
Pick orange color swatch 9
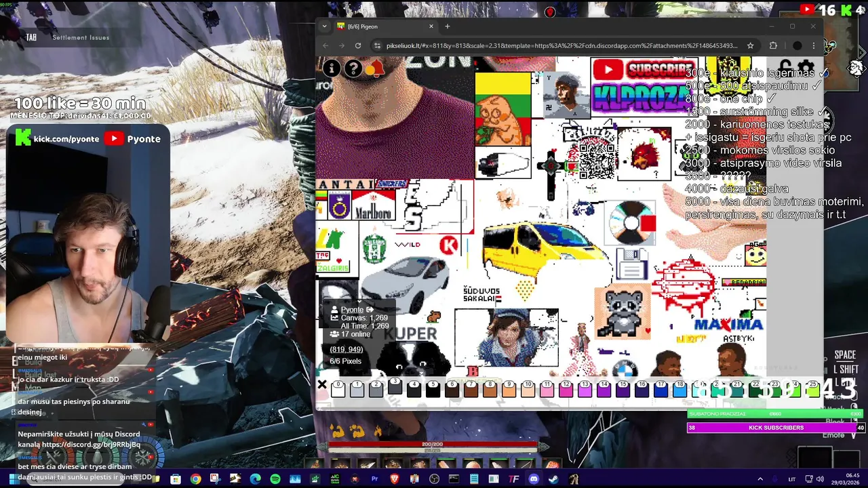(x=509, y=388)
